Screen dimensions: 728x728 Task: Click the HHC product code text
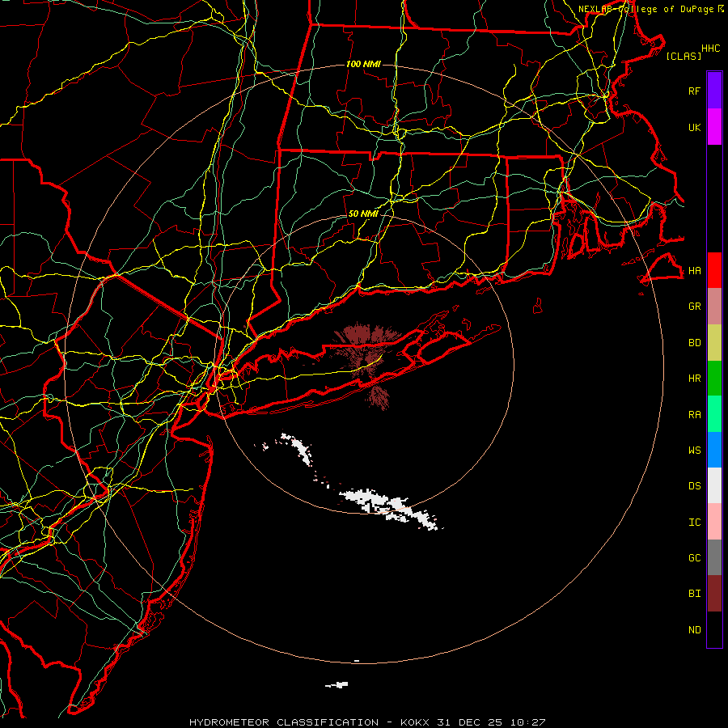711,49
